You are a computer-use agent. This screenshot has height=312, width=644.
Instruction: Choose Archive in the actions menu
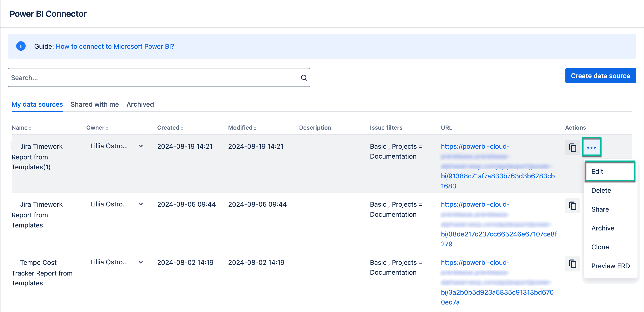click(x=603, y=228)
